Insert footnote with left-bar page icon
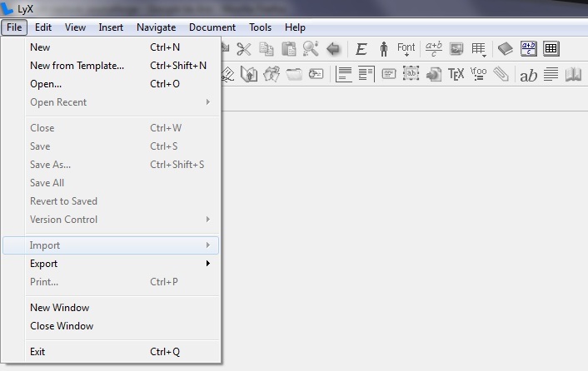Image resolution: width=588 pixels, height=371 pixels. tap(343, 74)
